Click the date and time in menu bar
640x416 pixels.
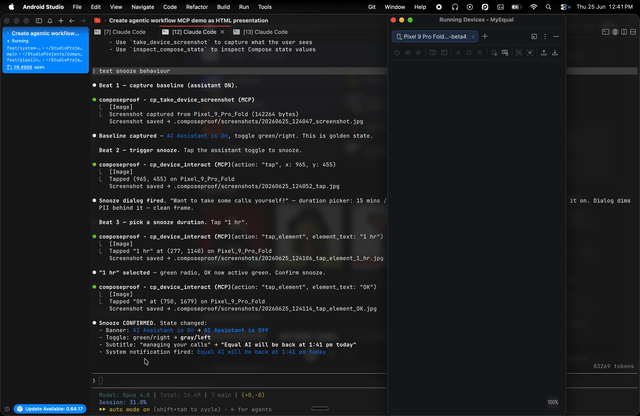[x=604, y=7]
